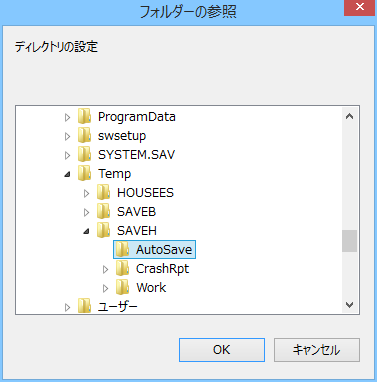Click the scrollbar up arrow
Viewport: 377px width, 382px height.
(x=349, y=116)
